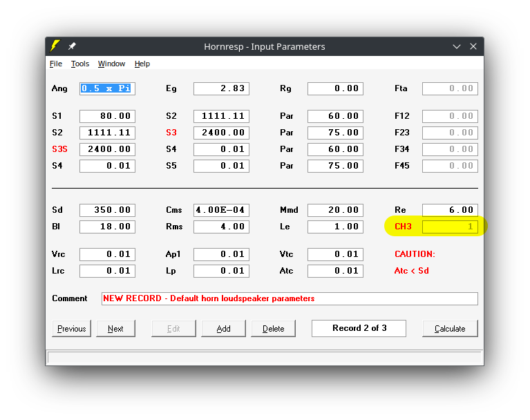Add a new record
The height and width of the screenshot is (420, 530).
pos(223,328)
